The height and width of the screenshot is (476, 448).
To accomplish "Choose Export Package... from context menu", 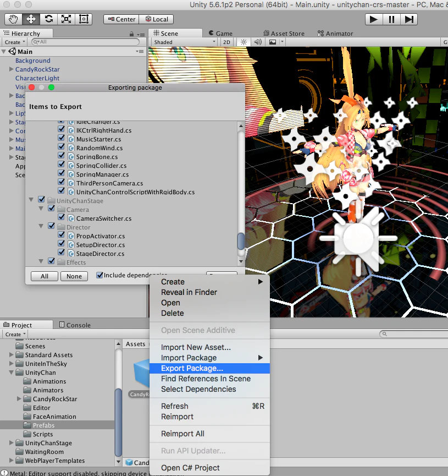I will (x=209, y=368).
